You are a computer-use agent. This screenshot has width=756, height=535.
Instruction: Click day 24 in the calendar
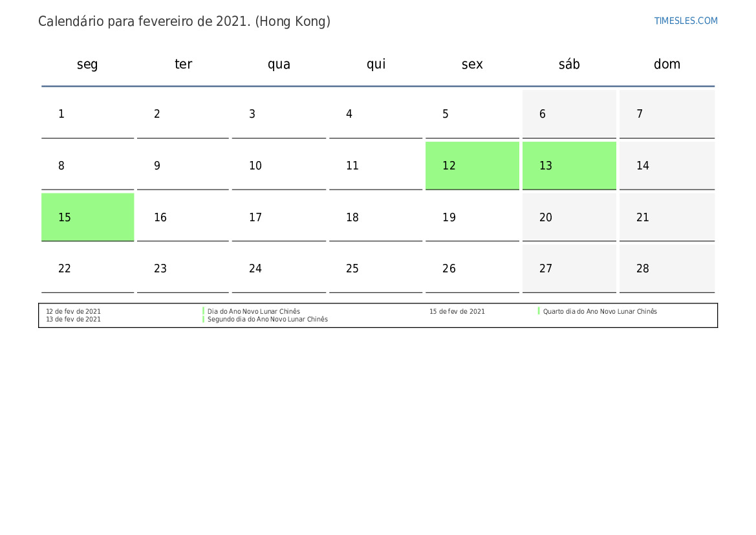(279, 268)
